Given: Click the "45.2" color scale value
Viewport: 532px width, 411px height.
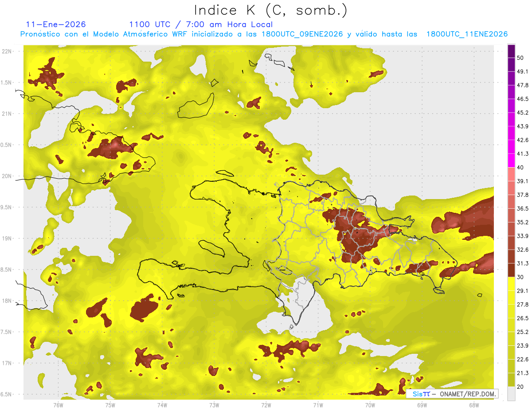Looking at the screenshot, I should [x=522, y=113].
